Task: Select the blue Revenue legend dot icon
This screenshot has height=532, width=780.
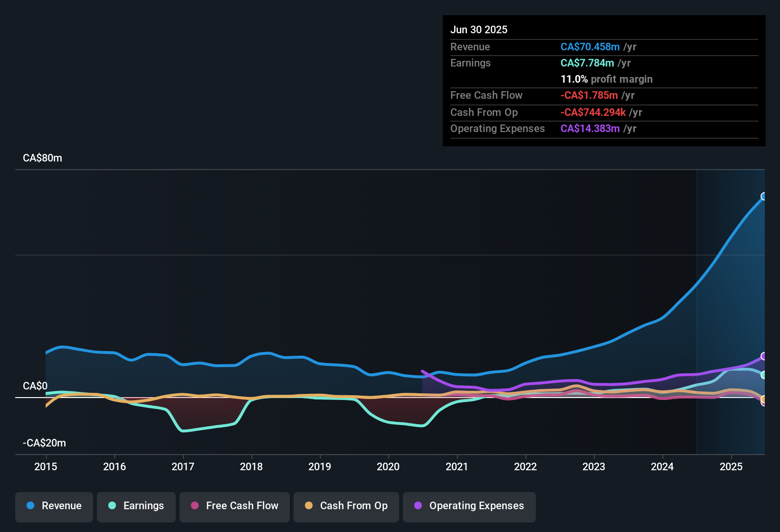Action: tap(29, 506)
